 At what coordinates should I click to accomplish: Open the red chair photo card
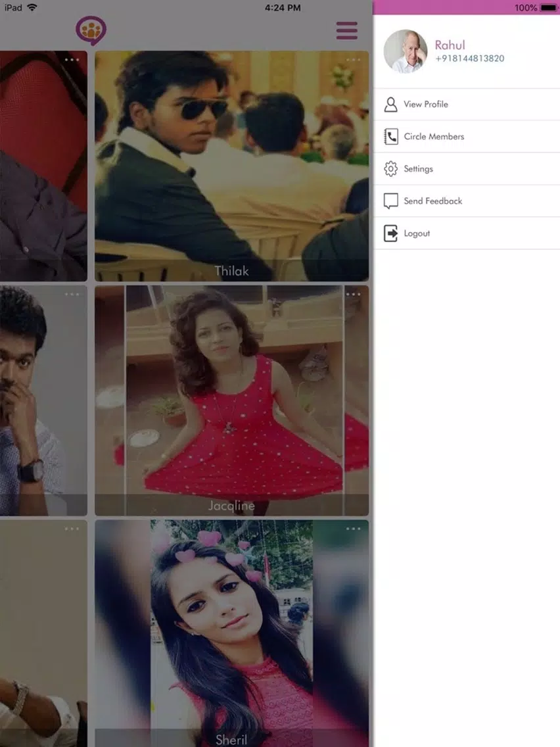[43, 166]
